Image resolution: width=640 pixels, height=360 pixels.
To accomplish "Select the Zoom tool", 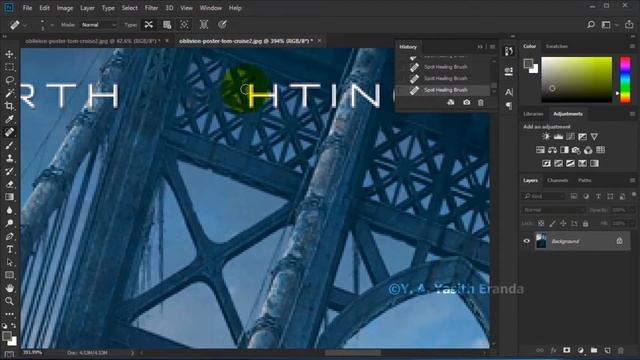I will coord(9,301).
